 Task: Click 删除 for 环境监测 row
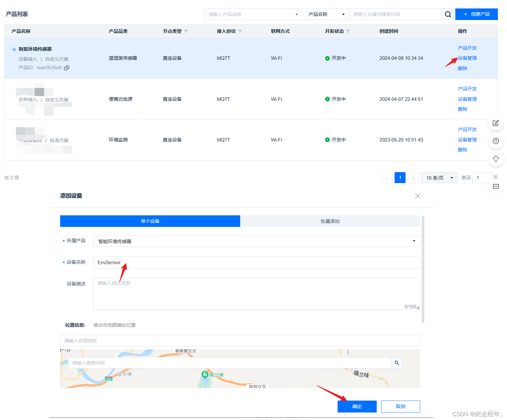point(463,150)
